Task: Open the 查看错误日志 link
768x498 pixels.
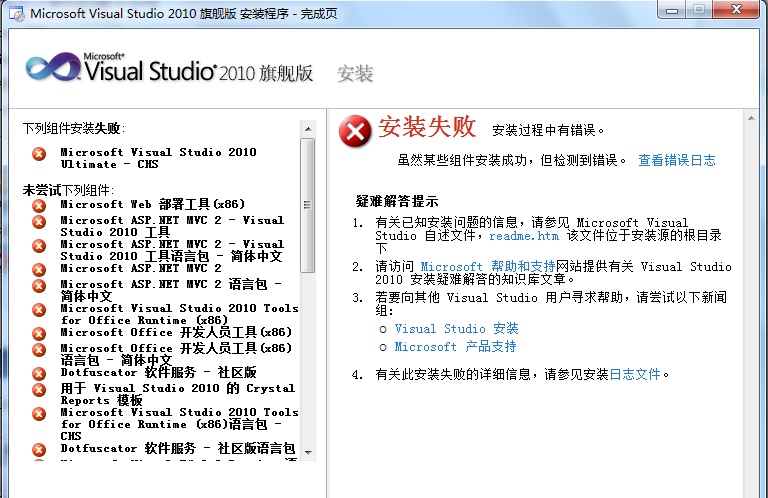Action: 677,160
